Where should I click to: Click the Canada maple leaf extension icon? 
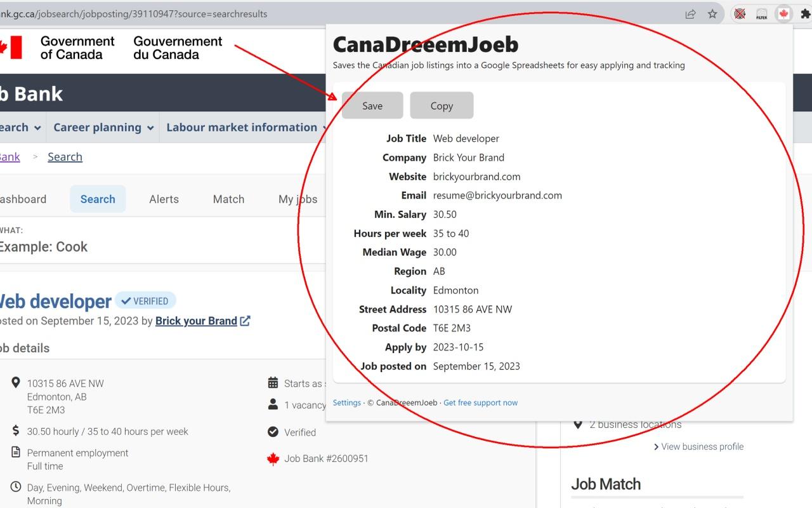[783, 14]
